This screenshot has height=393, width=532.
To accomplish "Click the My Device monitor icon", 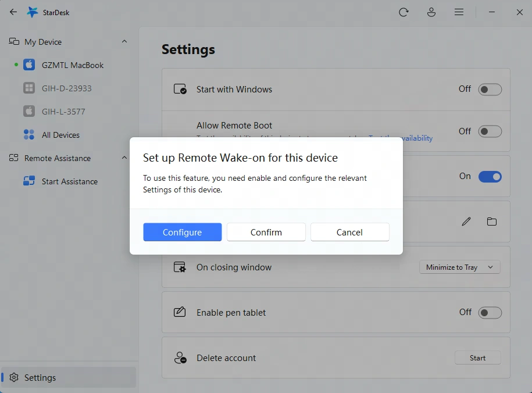I will pos(14,41).
